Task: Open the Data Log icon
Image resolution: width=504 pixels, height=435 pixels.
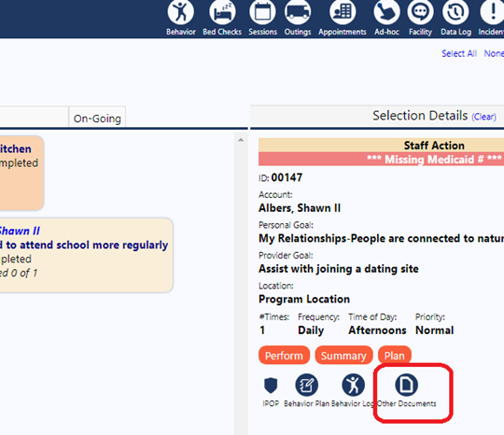Action: [x=455, y=12]
